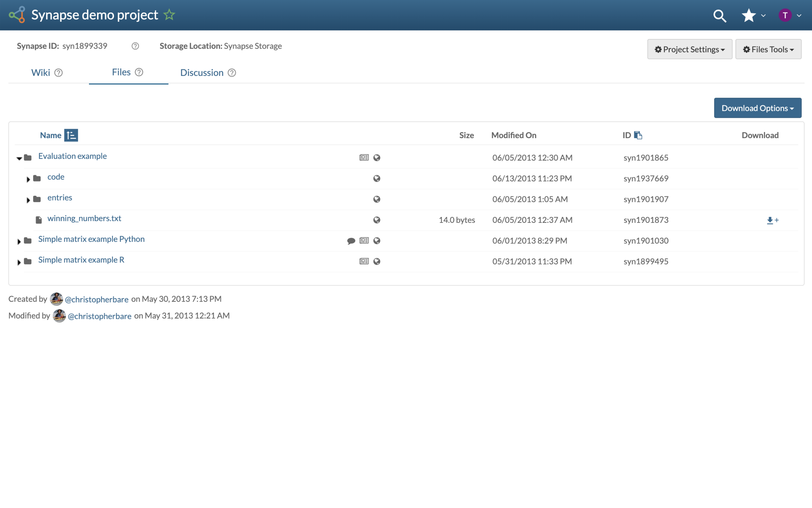Star the Synapse demo project favorite icon
The width and height of the screenshot is (812, 508).
[x=169, y=15]
